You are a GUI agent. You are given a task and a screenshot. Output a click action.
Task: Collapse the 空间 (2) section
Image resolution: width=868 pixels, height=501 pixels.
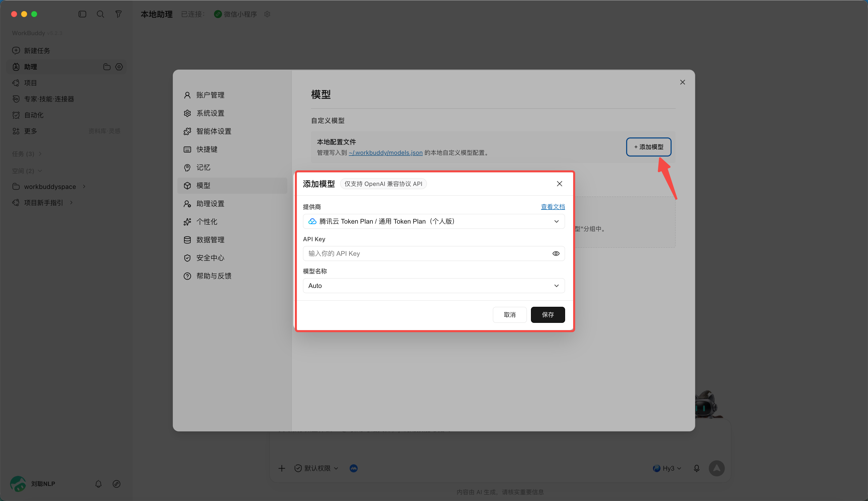point(27,171)
